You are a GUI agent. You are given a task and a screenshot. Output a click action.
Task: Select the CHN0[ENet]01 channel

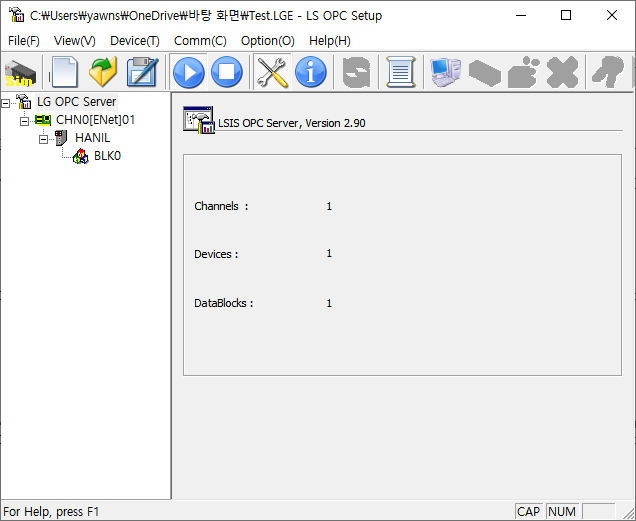coord(95,120)
